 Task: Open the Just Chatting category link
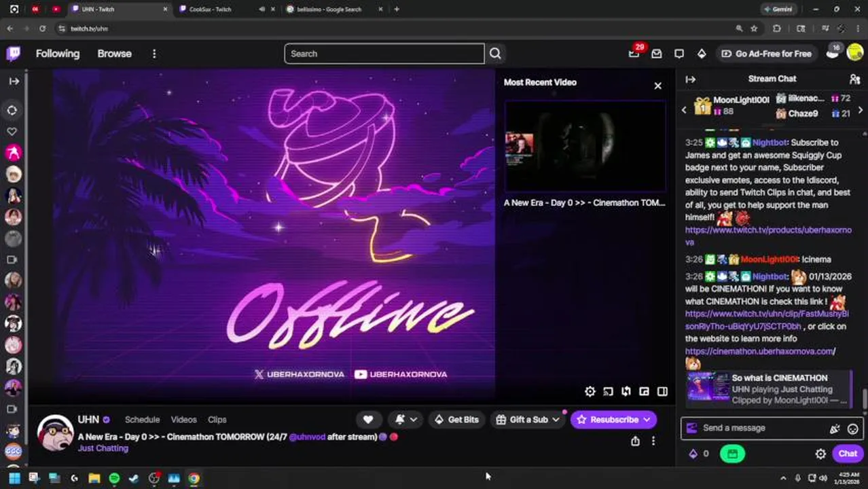pos(103,448)
